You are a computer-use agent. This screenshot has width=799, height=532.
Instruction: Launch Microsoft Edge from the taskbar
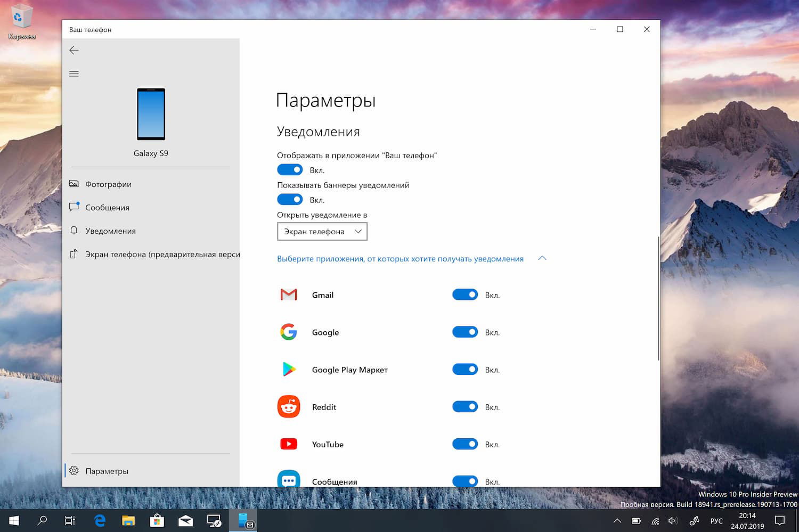100,520
